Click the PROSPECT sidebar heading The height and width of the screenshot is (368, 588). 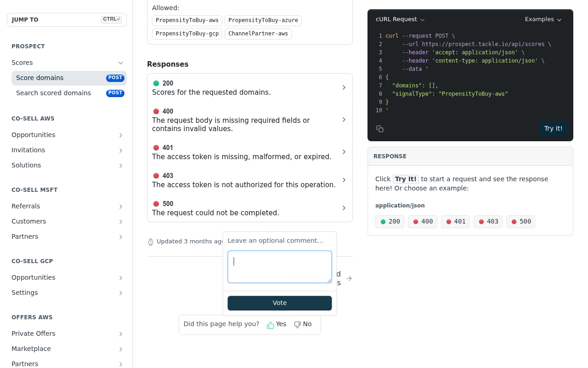(28, 46)
